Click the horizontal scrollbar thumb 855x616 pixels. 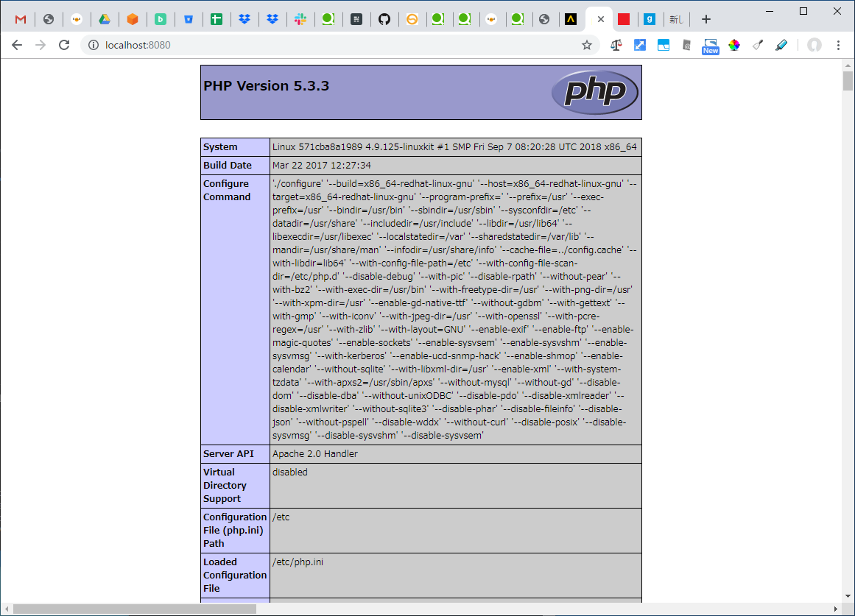[x=135, y=609]
